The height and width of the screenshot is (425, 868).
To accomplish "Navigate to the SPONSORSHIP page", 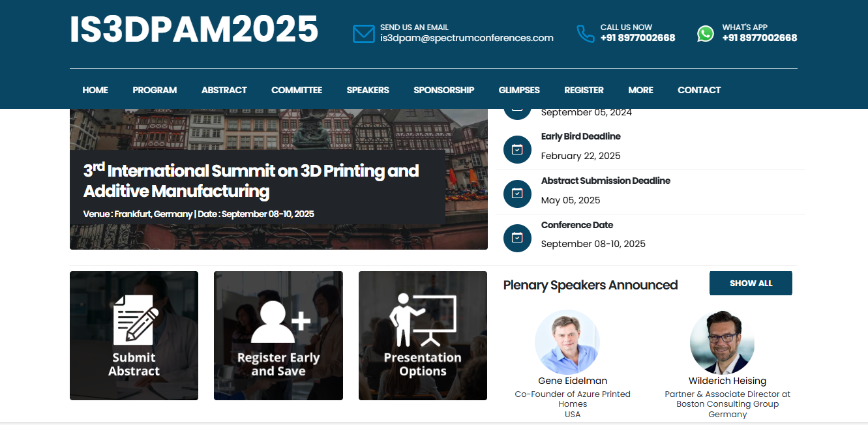I will pos(443,90).
